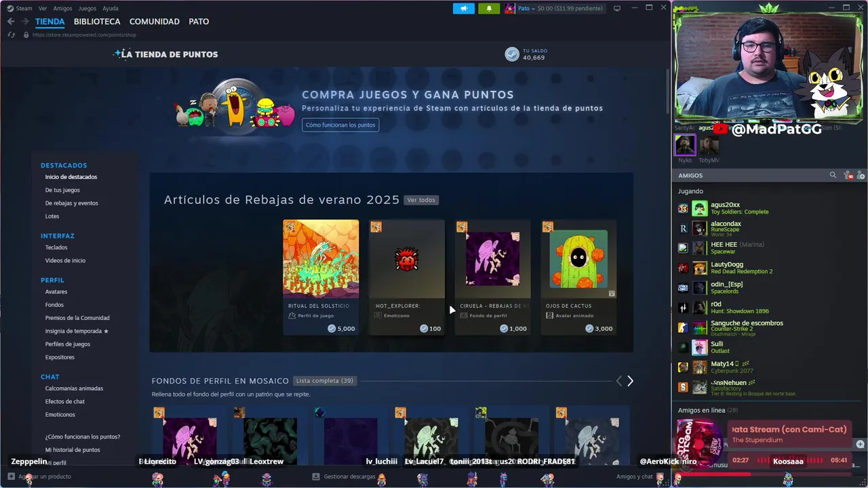Click the Nyko avatar in friends window
Image resolution: width=868 pixels, height=488 pixels.
pos(685,145)
